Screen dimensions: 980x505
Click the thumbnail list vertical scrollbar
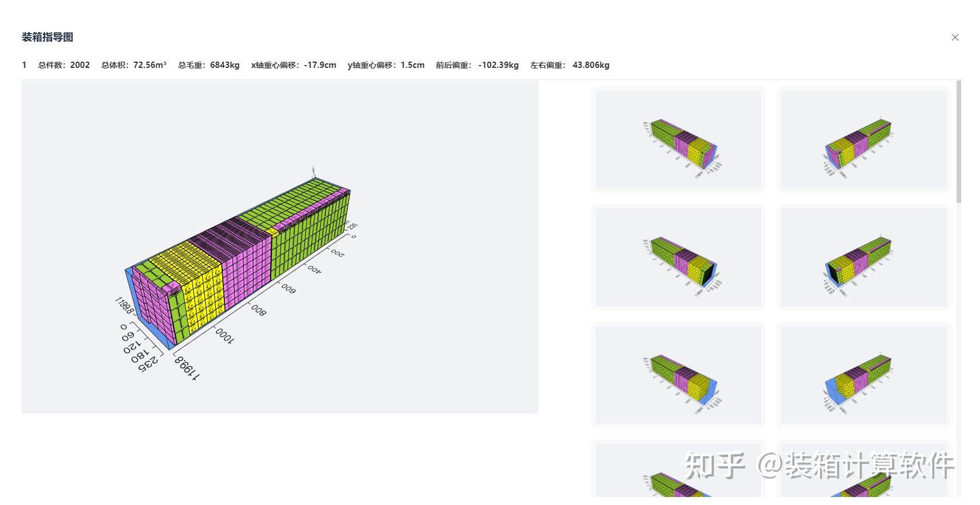pos(959,142)
